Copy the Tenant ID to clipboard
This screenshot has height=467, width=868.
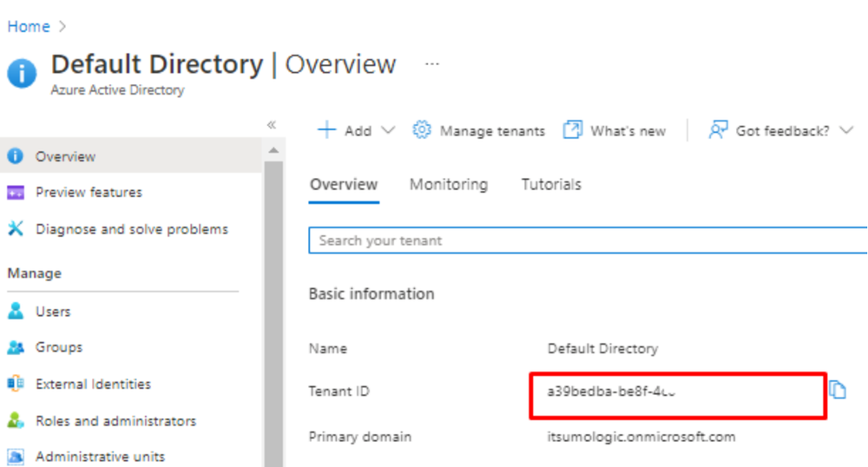pos(837,390)
